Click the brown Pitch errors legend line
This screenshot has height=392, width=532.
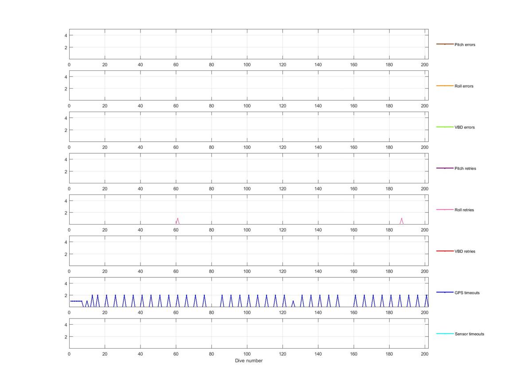coord(445,44)
